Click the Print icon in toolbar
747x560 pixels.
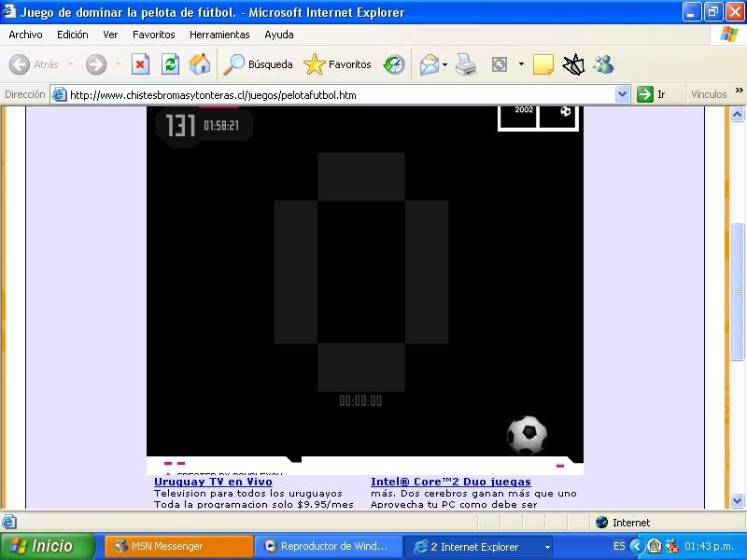click(x=467, y=64)
